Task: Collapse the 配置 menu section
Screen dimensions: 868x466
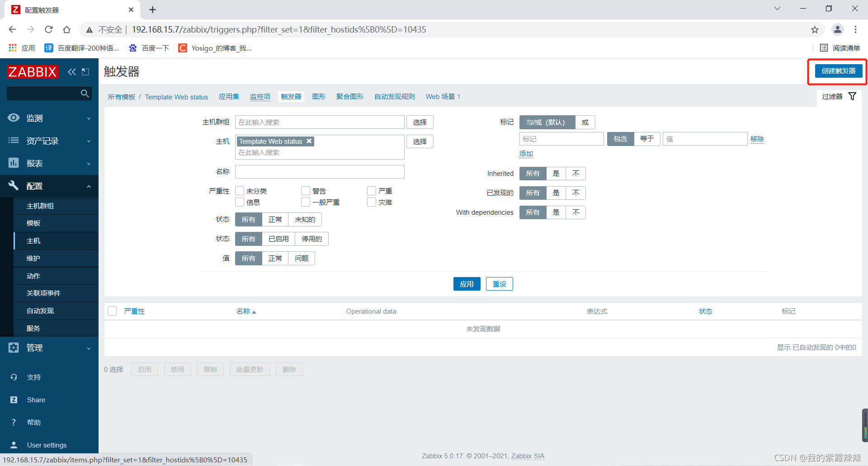Action: pos(89,186)
